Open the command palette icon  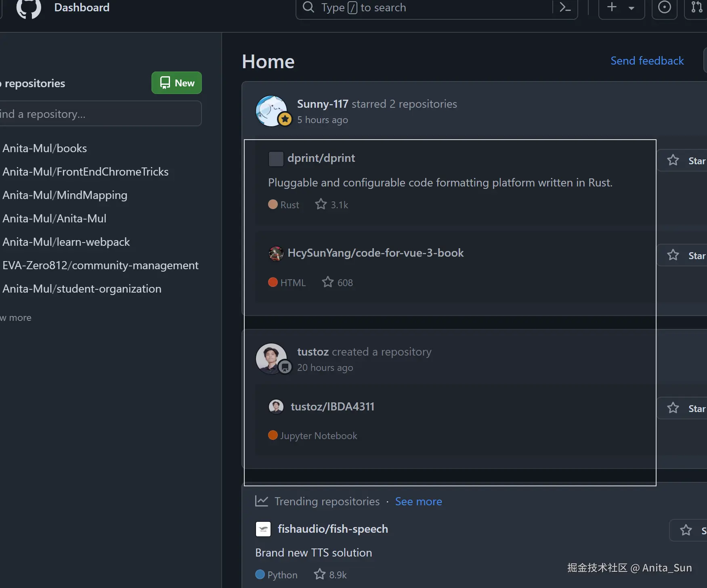565,7
